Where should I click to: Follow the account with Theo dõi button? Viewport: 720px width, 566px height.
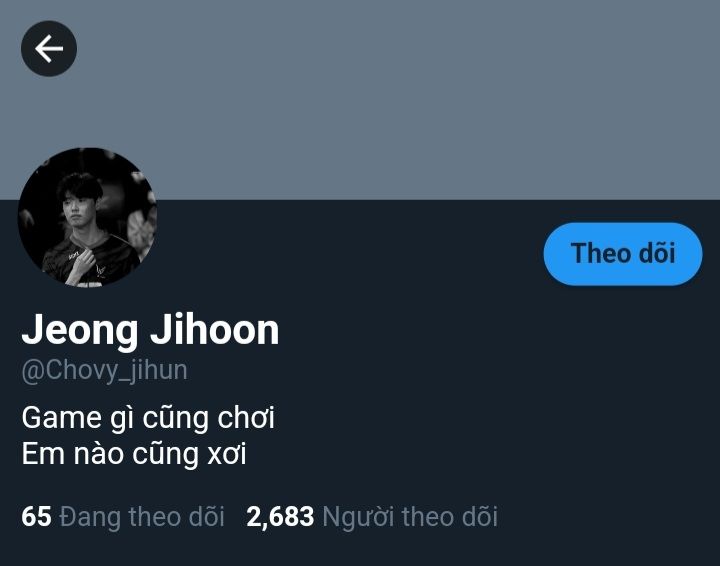(623, 253)
